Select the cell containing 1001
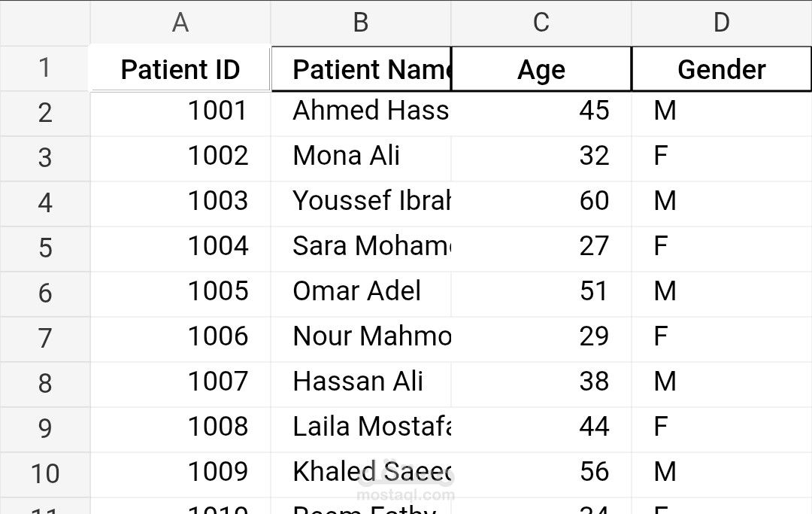Image resolution: width=812 pixels, height=514 pixels. click(180, 111)
